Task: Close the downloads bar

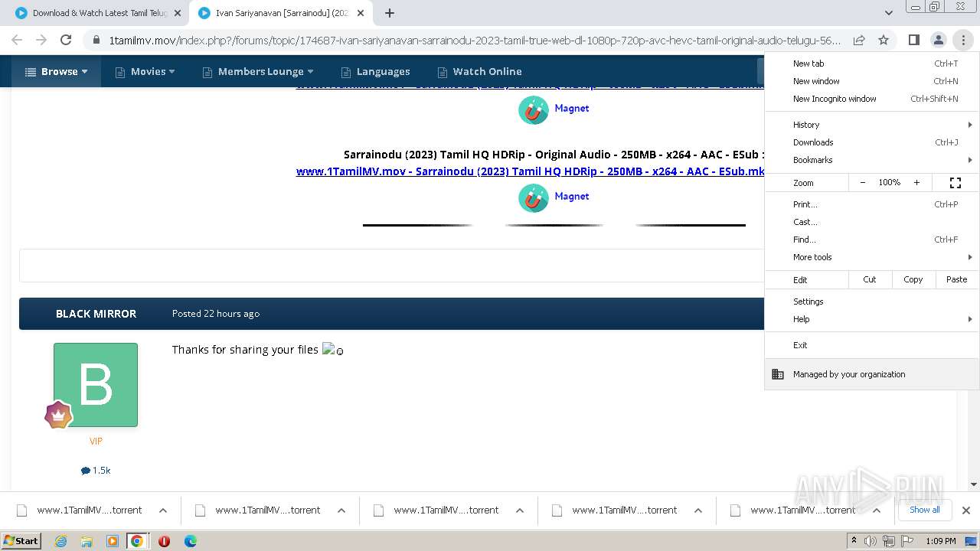Action: click(966, 510)
